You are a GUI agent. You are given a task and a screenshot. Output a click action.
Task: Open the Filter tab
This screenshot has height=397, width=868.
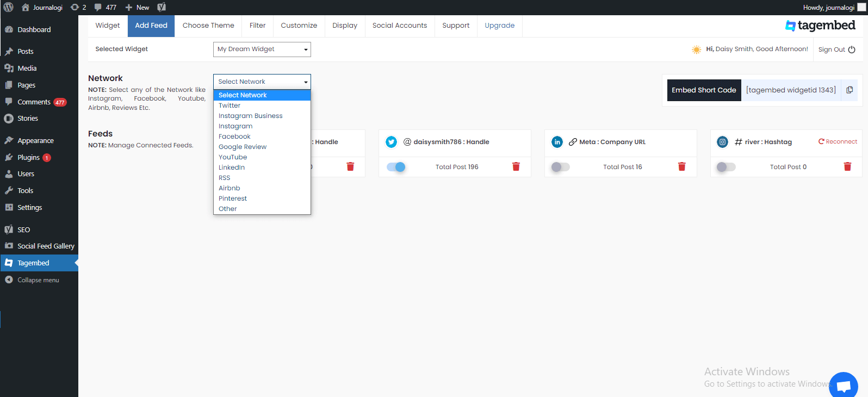click(258, 26)
